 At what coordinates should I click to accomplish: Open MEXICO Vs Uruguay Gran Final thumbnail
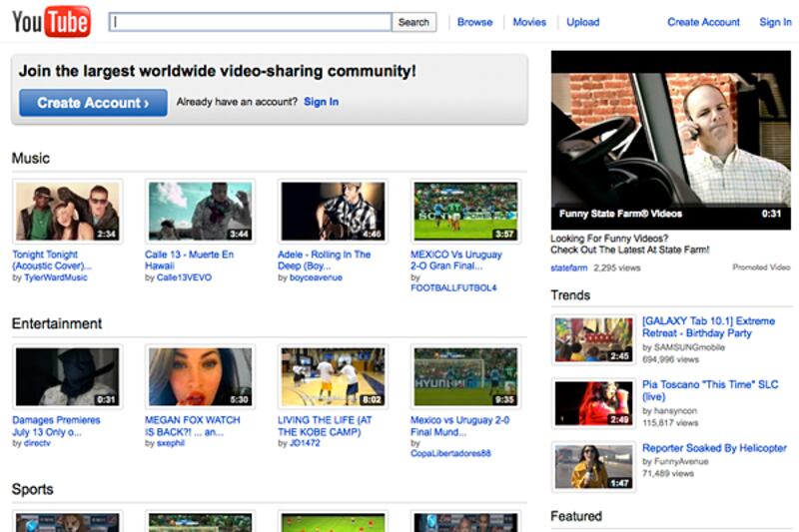(465, 212)
